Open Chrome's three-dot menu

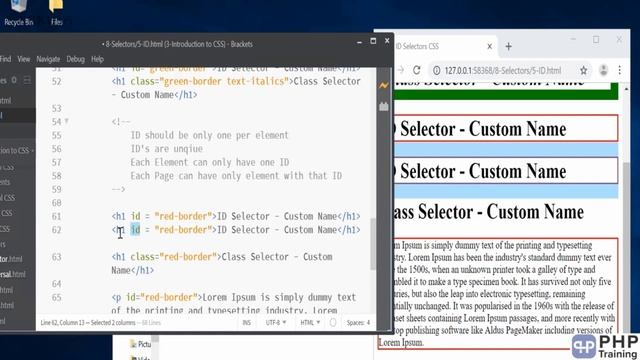[x=620, y=70]
